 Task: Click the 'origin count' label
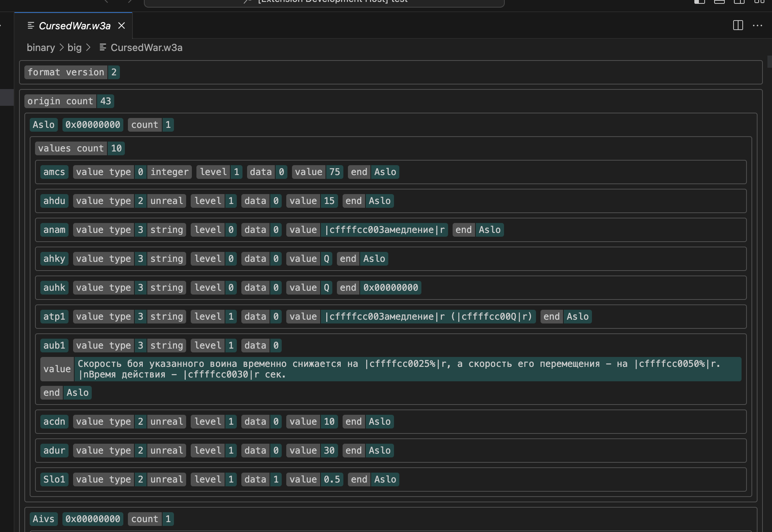click(x=60, y=101)
